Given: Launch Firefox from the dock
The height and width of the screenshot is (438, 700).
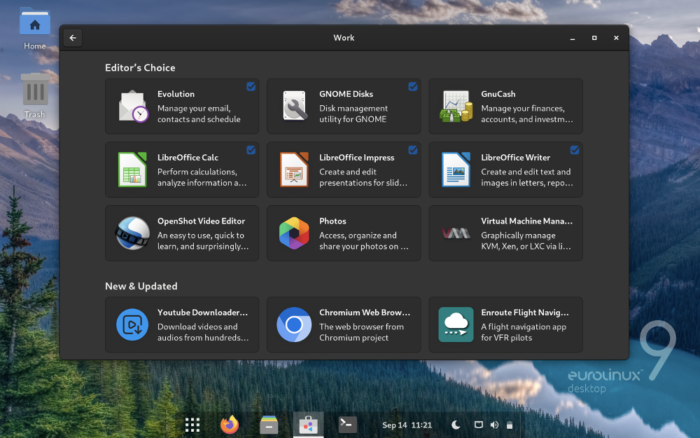Looking at the screenshot, I should [229, 425].
